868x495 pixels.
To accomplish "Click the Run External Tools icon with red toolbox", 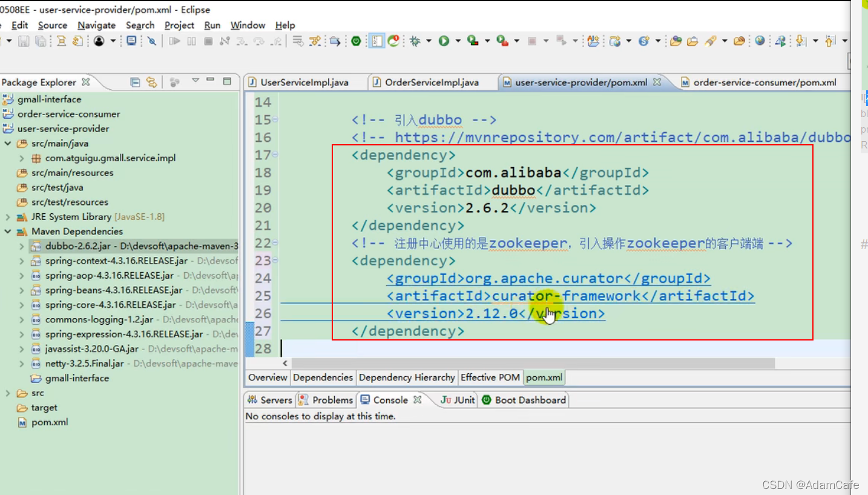I will point(502,41).
